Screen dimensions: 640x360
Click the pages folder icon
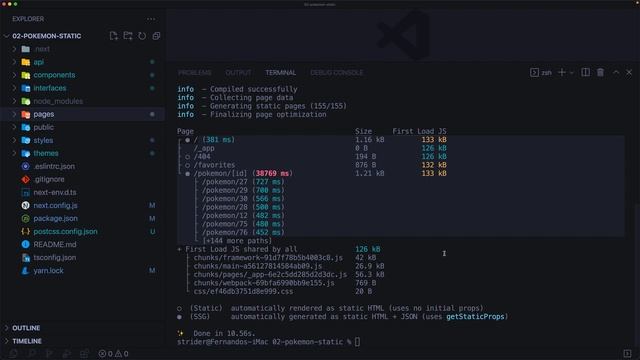click(x=26, y=114)
